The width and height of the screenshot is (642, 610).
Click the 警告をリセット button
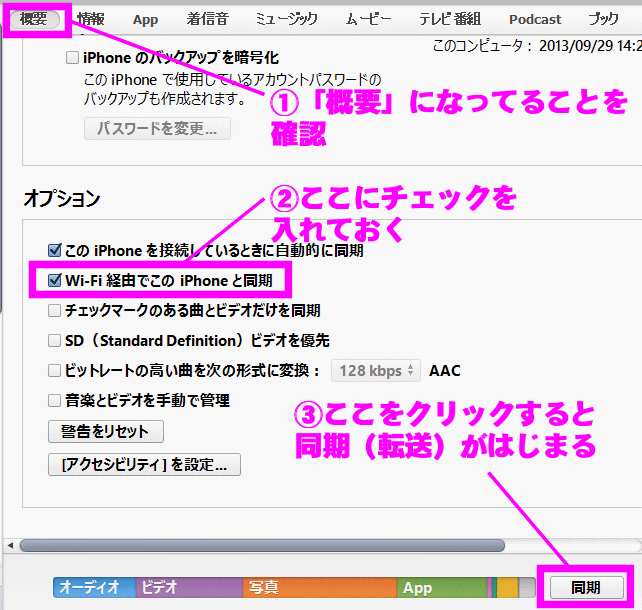point(106,432)
